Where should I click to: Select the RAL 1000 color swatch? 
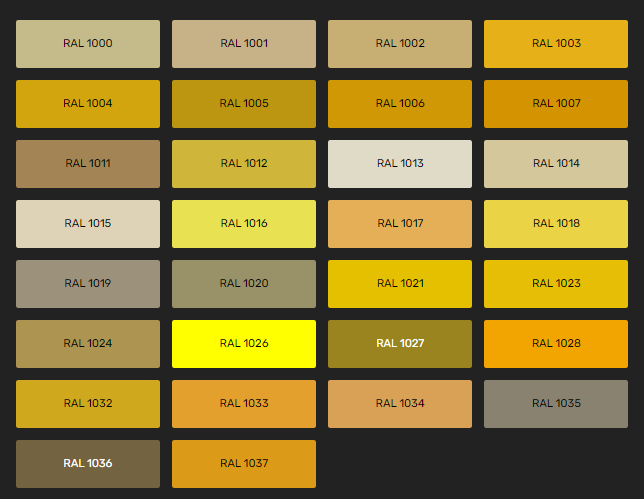[88, 44]
